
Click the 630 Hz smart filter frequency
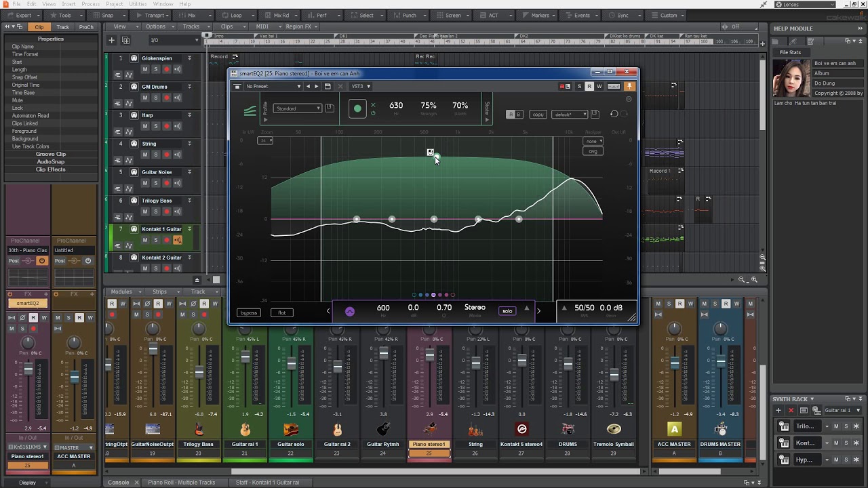click(396, 106)
